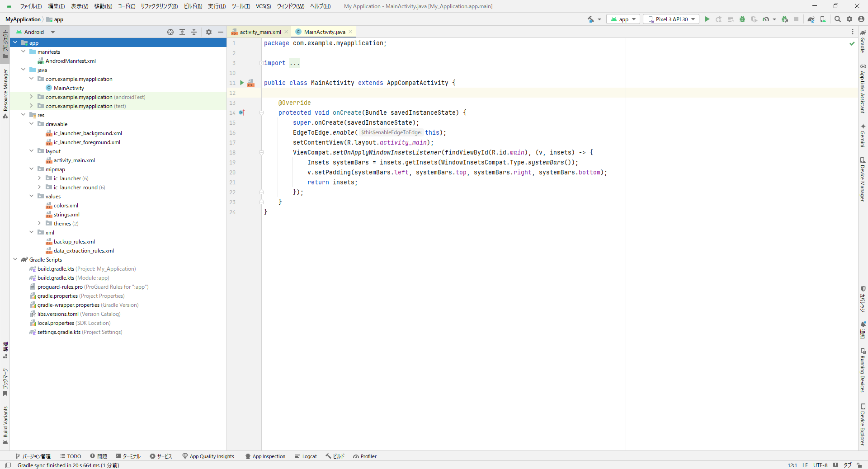Switch to the activity_main.xml editor tab

pyautogui.click(x=260, y=32)
